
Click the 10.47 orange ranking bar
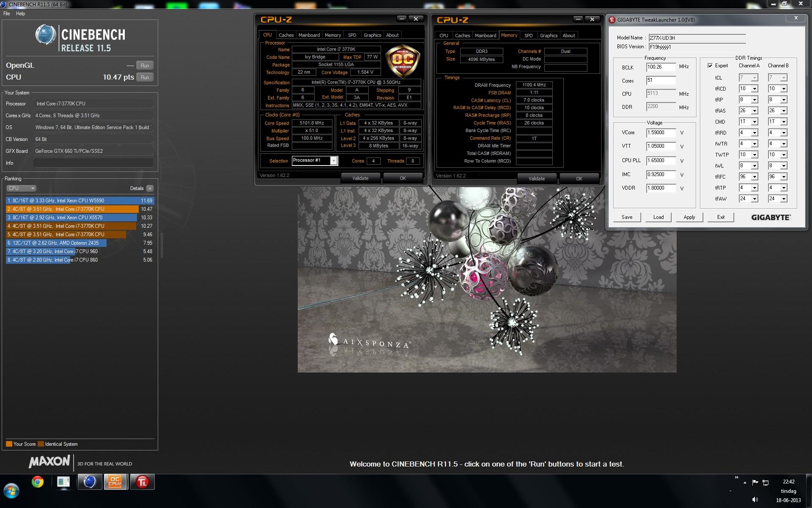[x=72, y=209]
